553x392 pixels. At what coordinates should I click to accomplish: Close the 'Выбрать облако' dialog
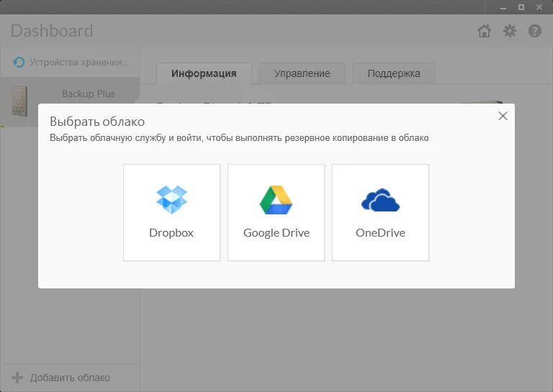tap(503, 116)
